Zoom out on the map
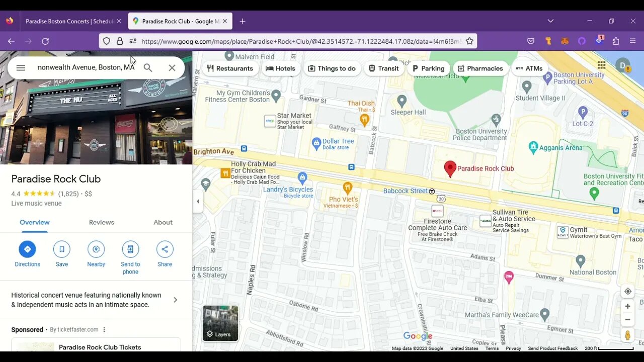 (627, 319)
